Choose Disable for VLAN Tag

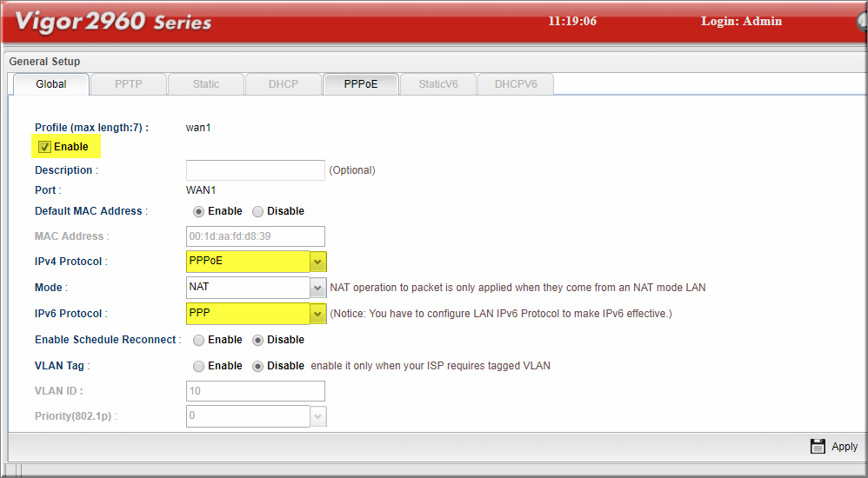pyautogui.click(x=257, y=366)
